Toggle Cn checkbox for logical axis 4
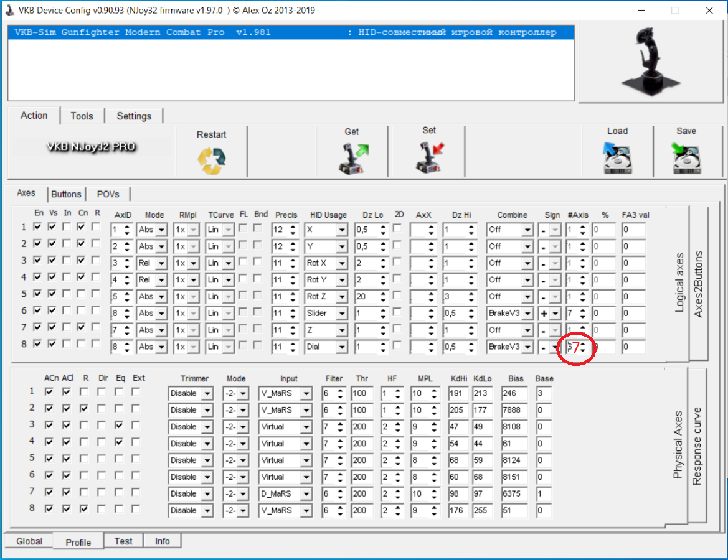The height and width of the screenshot is (560, 728). 81,277
